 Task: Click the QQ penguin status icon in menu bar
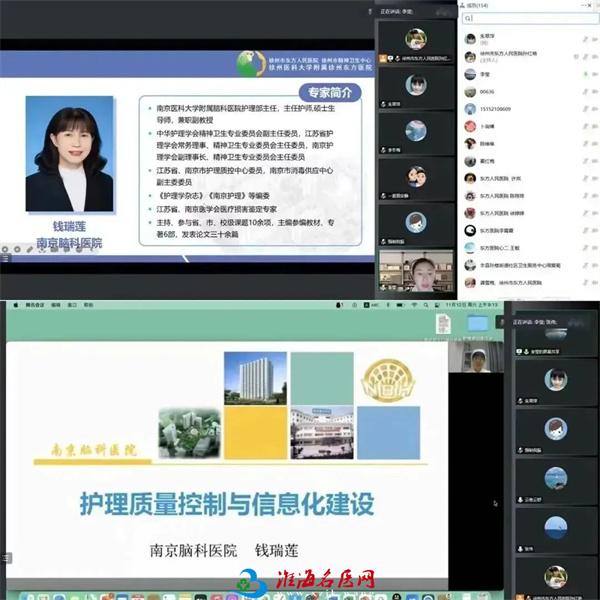(339, 305)
